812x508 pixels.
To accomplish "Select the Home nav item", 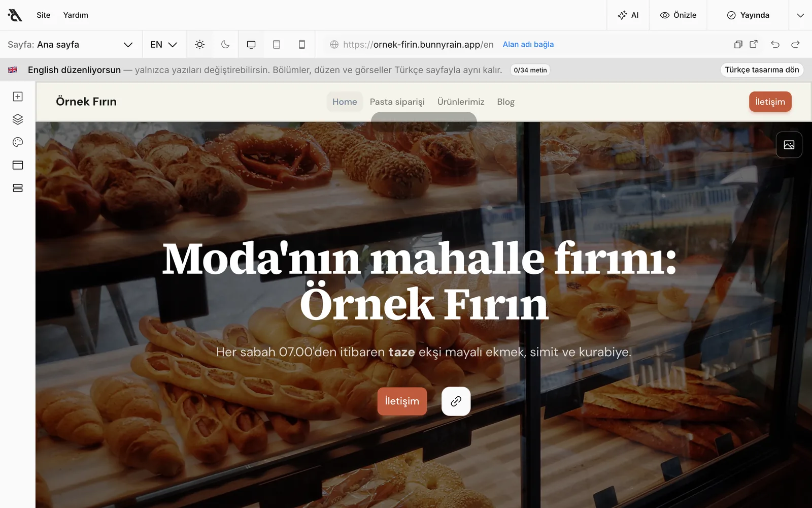I will click(345, 102).
